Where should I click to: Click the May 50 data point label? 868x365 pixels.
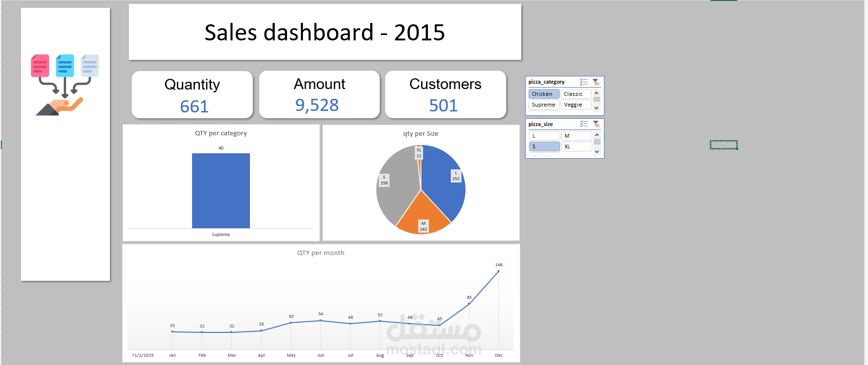point(291,316)
